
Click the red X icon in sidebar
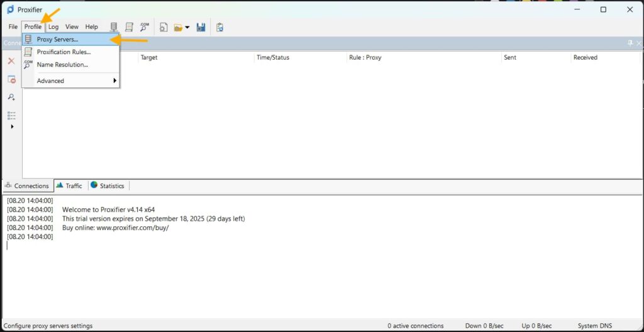tap(11, 61)
